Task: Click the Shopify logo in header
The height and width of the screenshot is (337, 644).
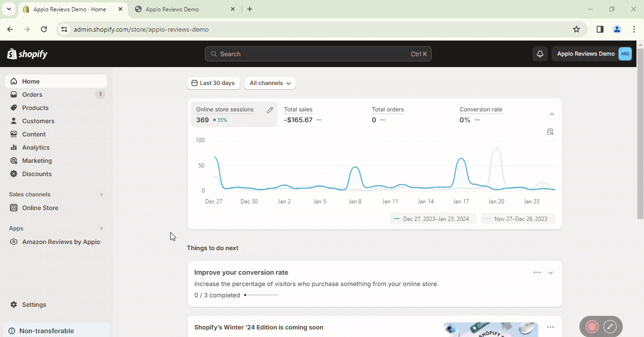Action: tap(27, 54)
